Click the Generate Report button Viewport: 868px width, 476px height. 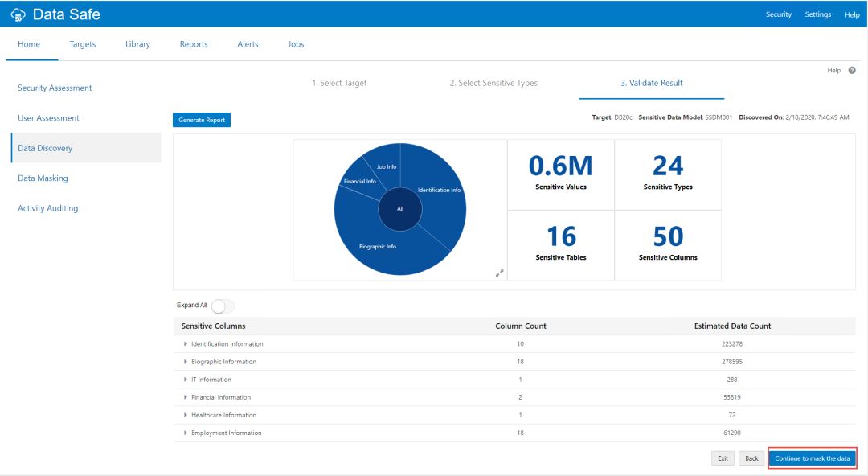(x=202, y=120)
